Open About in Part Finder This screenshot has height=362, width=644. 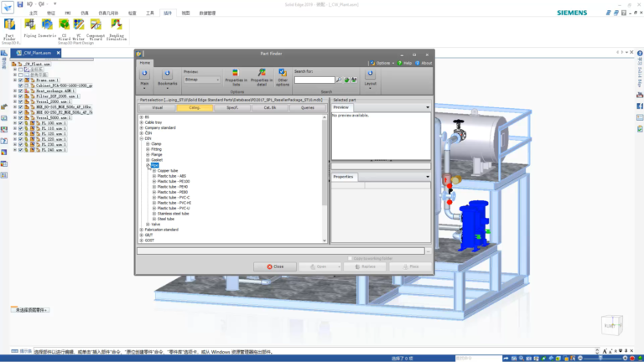(x=423, y=63)
